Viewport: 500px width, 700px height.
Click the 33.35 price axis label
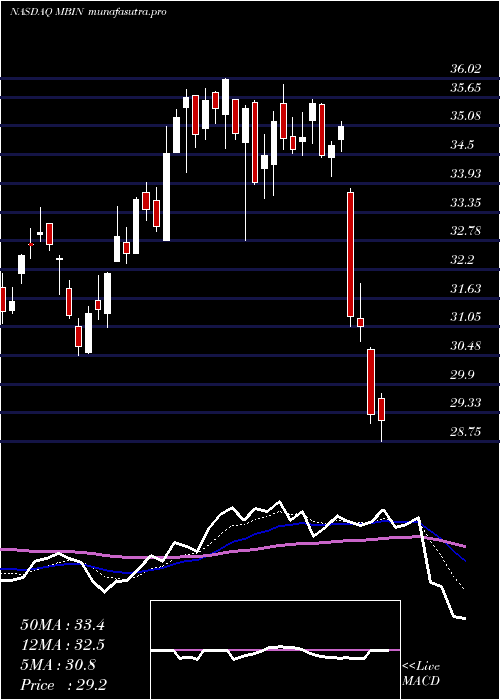(466, 203)
